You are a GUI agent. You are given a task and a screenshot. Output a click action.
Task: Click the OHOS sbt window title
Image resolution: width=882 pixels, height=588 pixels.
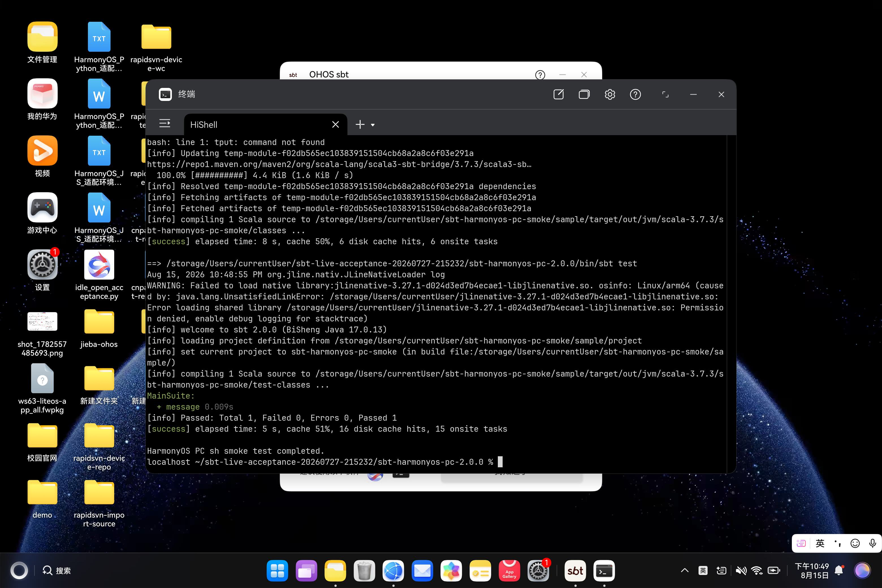pos(329,74)
